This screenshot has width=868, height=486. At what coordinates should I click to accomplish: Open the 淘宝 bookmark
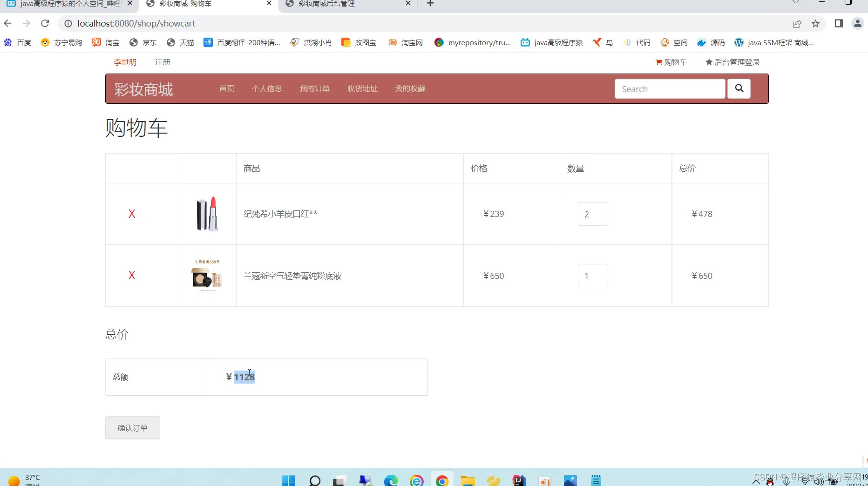pos(106,42)
